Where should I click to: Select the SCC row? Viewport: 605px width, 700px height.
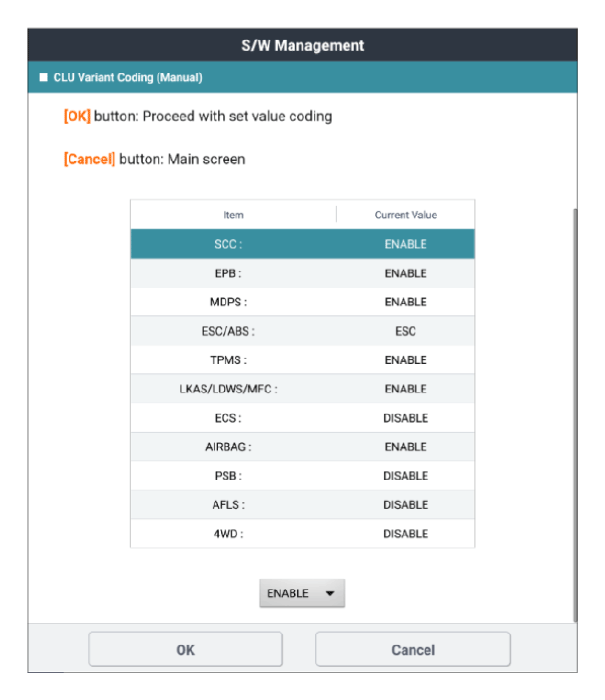(x=302, y=244)
